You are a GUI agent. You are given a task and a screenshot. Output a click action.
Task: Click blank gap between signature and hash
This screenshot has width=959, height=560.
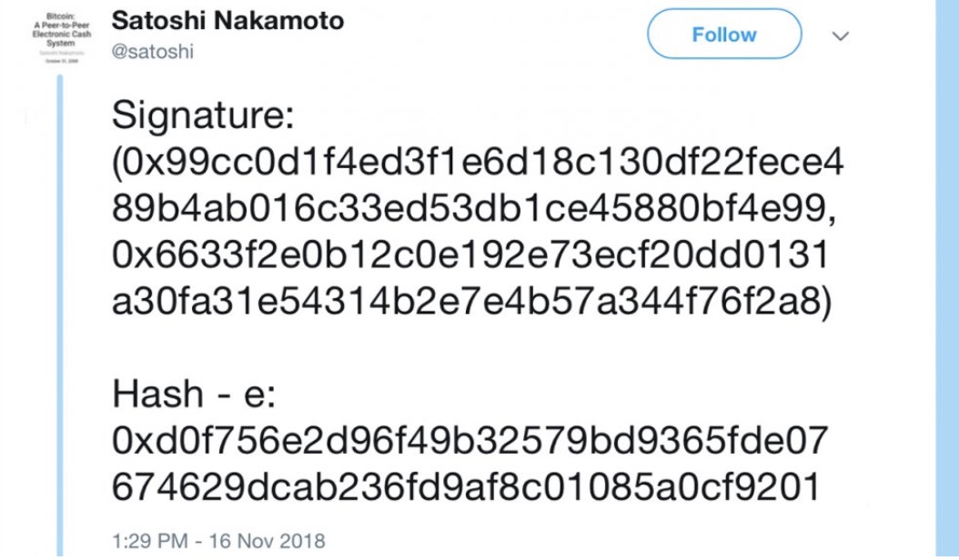[471, 350]
